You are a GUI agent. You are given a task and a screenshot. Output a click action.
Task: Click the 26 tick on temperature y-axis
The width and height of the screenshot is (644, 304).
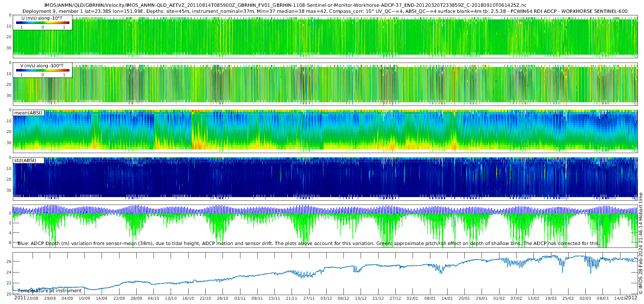pos(9,261)
